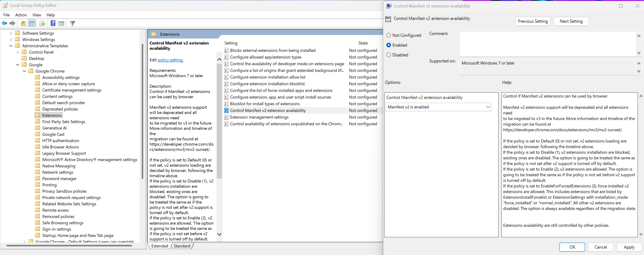Toggle the Show/Hide Action Pane icon

coord(61,23)
